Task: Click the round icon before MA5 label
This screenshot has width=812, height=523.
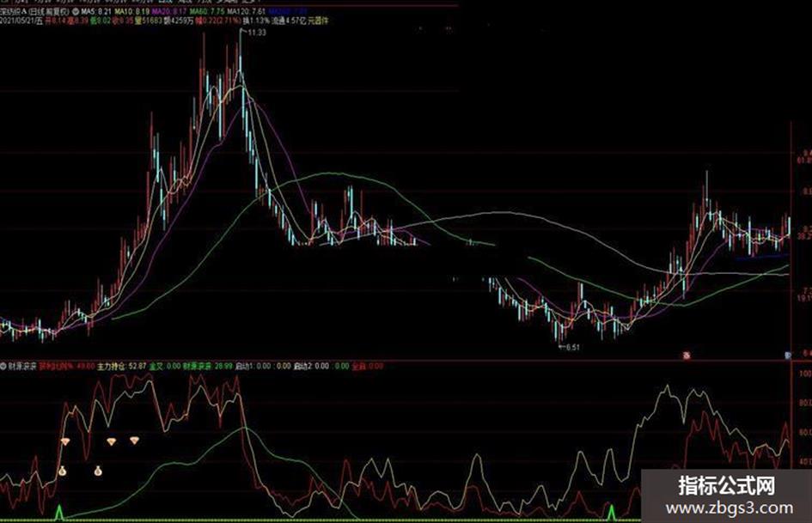Action: [76, 11]
